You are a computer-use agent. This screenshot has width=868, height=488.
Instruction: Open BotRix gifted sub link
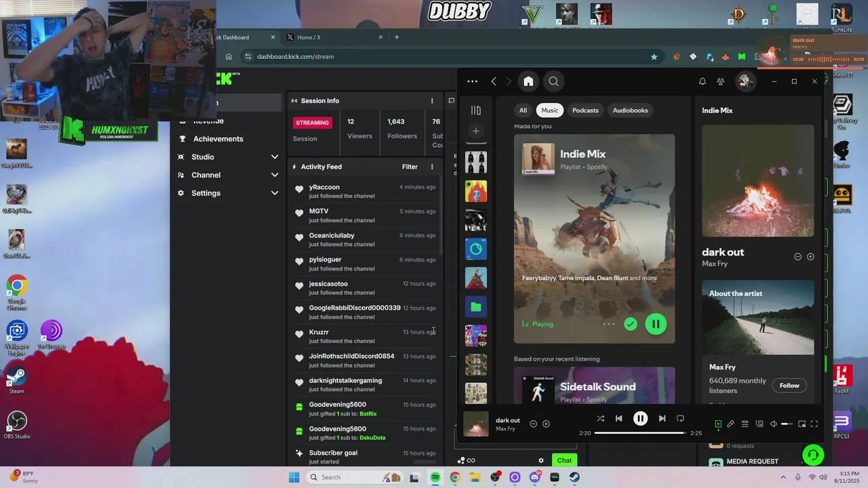(x=368, y=413)
